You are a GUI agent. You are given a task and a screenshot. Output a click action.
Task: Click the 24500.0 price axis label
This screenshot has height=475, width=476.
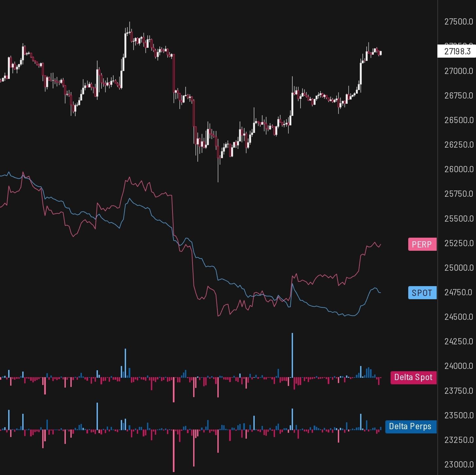point(458,317)
